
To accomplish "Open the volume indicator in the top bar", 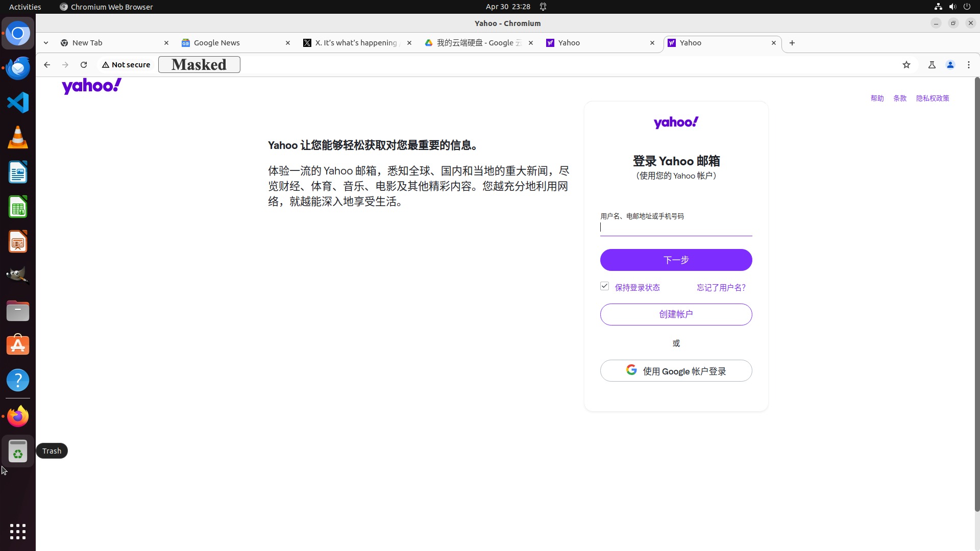I will tap(952, 7).
